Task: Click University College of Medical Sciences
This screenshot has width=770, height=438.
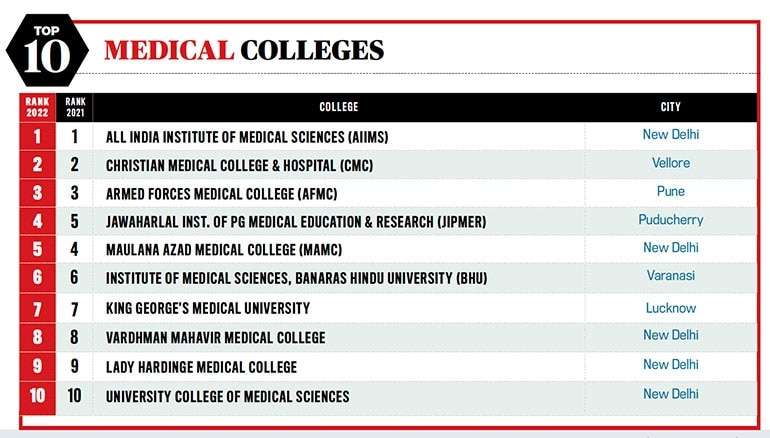Action: [227, 396]
